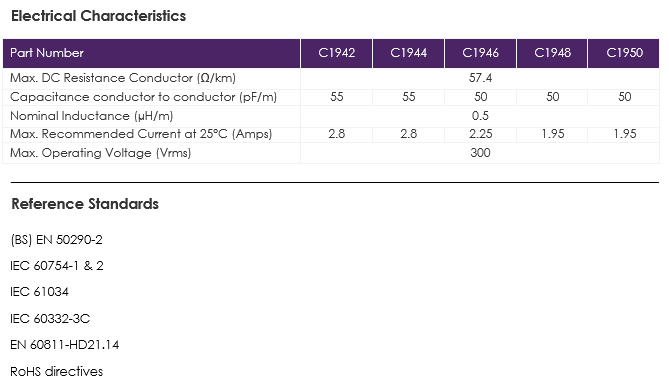The image size is (669, 380).
Task: Click the C1942 column header
Action: (336, 53)
